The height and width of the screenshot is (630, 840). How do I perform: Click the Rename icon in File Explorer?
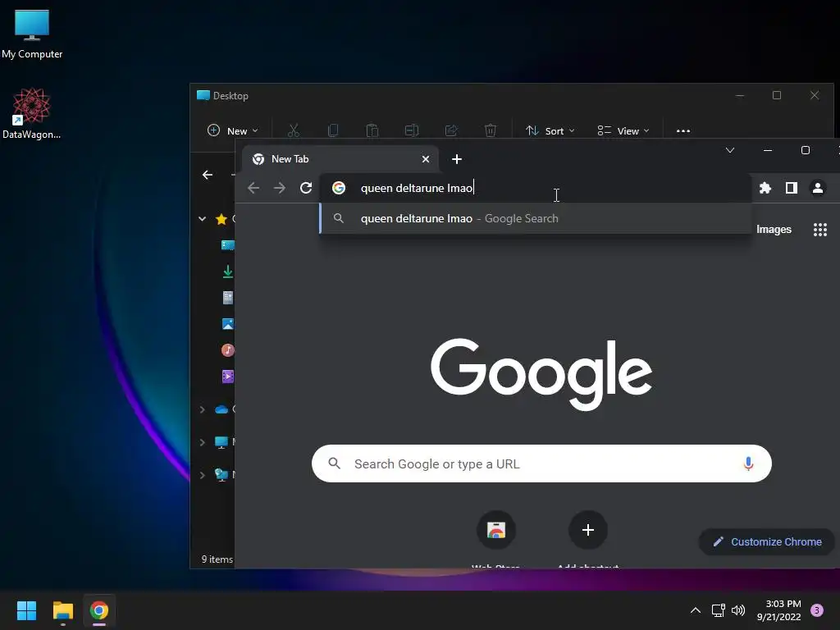pos(412,130)
